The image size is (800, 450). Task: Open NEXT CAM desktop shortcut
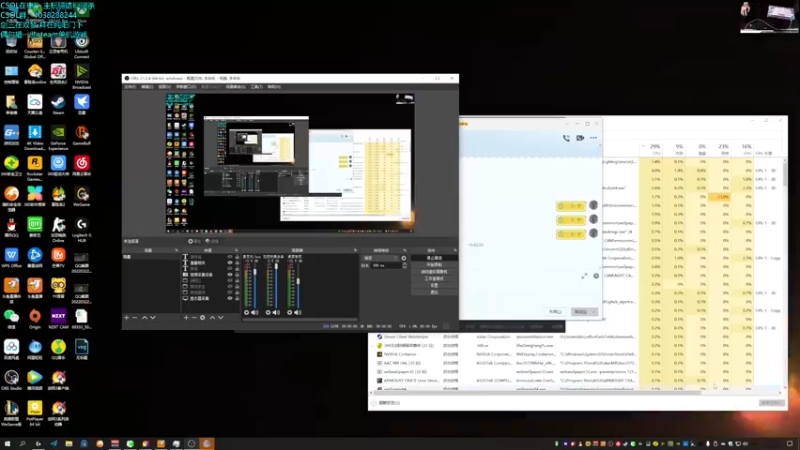(x=58, y=319)
